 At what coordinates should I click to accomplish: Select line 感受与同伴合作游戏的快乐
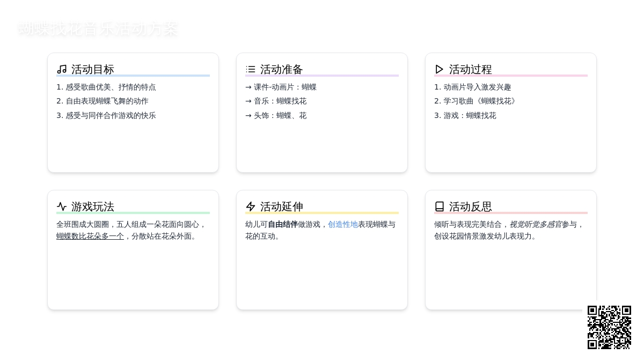(106, 115)
